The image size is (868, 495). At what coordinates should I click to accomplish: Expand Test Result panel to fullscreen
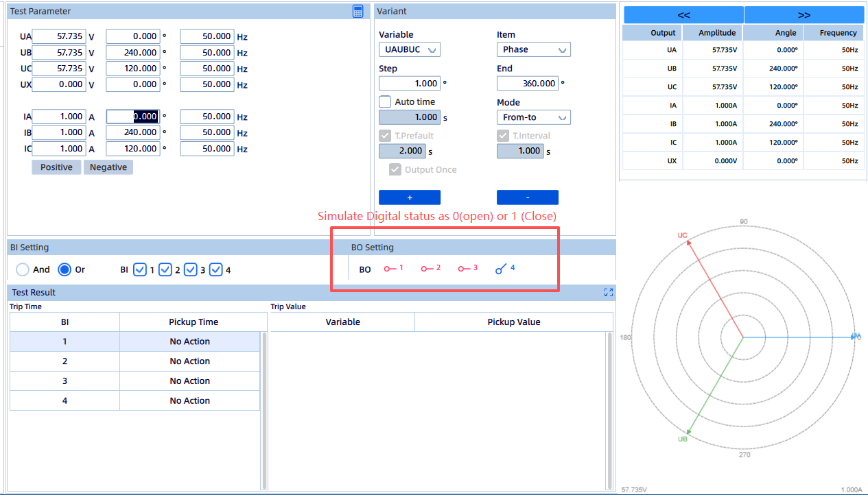[608, 293]
